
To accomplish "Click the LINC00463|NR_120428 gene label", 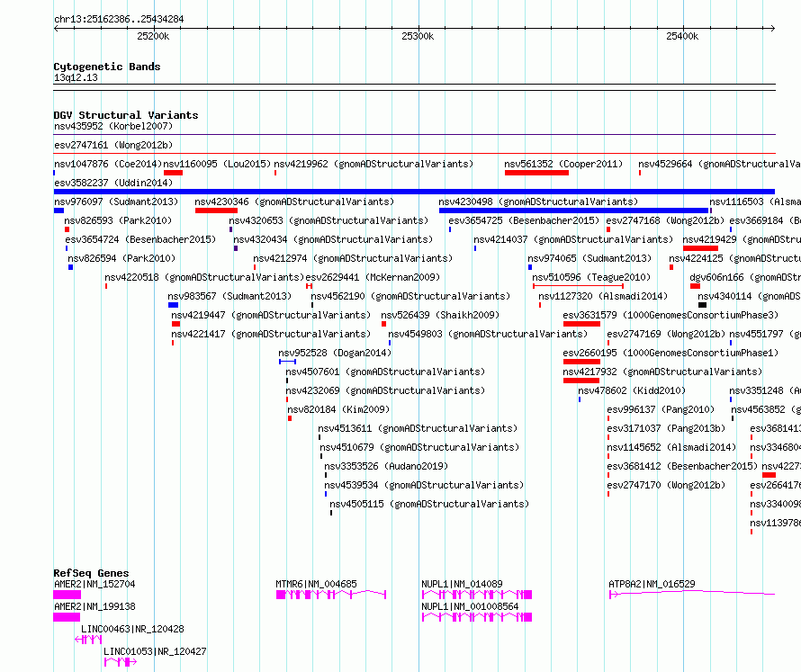I will click(132, 629).
